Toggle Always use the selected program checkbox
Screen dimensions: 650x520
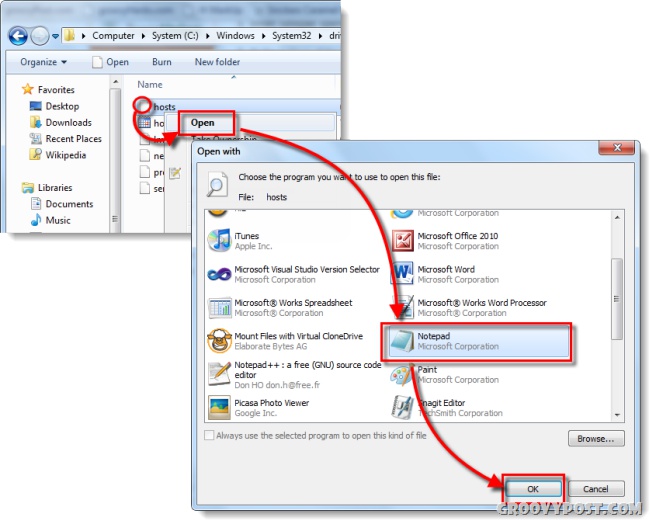click(209, 435)
